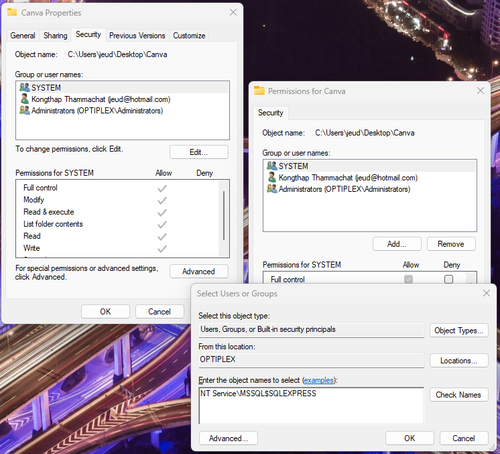Click the Read & execute permission row
The image size is (500, 454).
(x=117, y=212)
